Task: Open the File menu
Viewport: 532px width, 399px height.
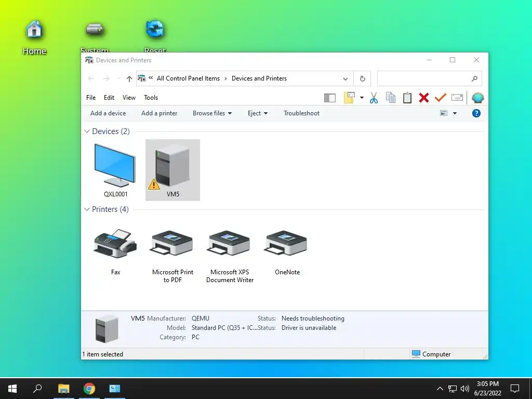Action: (x=91, y=98)
